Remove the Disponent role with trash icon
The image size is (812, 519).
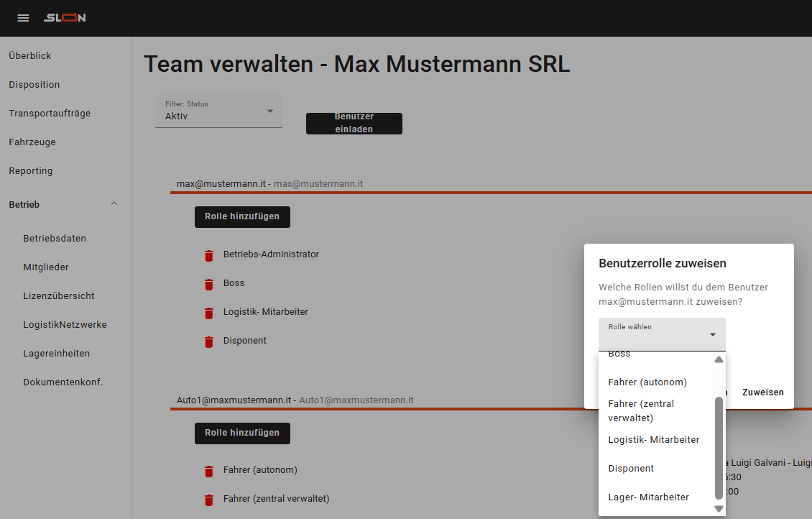[x=209, y=341]
